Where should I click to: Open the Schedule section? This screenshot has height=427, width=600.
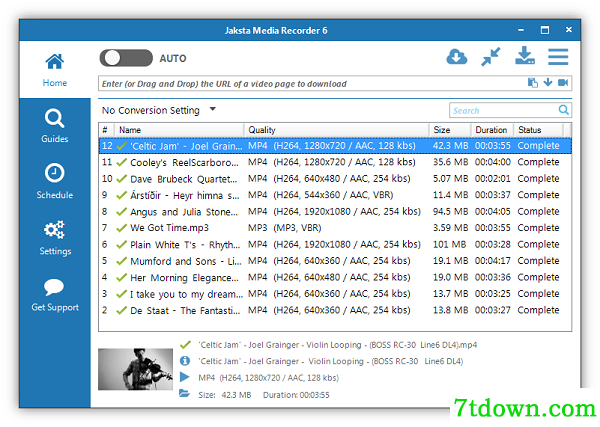coord(55,181)
